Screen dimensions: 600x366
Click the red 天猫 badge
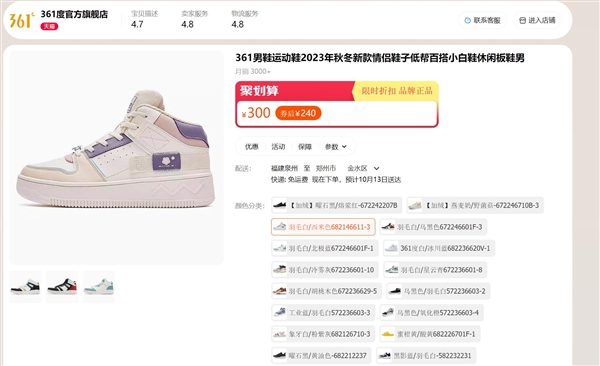tap(49, 26)
